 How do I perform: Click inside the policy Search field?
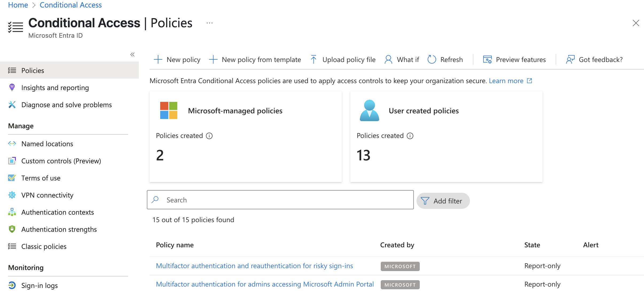pyautogui.click(x=280, y=200)
